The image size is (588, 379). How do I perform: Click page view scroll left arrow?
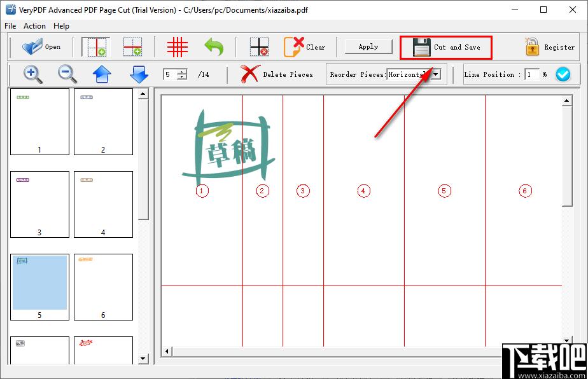click(167, 351)
